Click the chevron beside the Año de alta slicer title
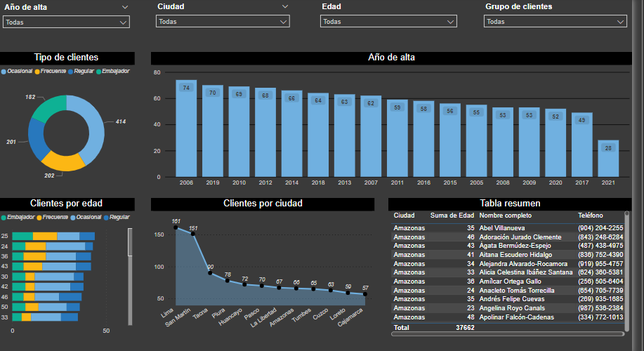 tap(125, 6)
